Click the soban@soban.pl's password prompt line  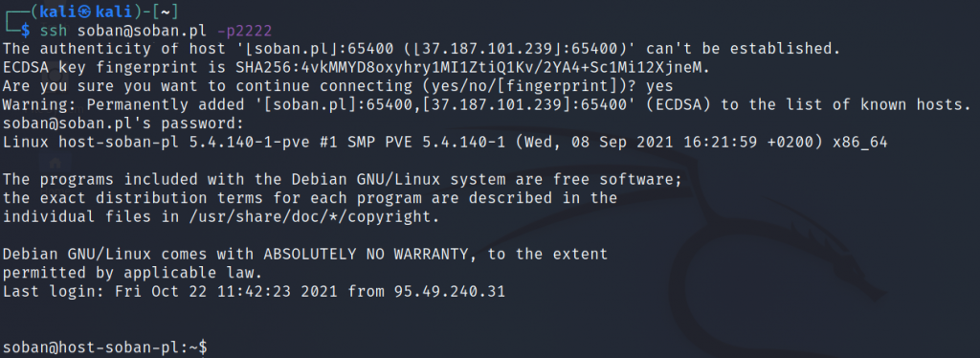pyautogui.click(x=122, y=123)
